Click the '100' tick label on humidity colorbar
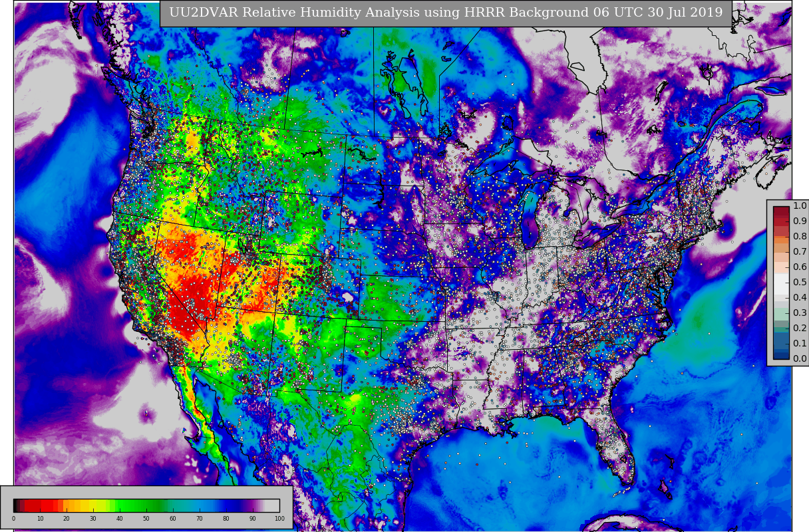Image resolution: width=809 pixels, height=532 pixels. [279, 519]
